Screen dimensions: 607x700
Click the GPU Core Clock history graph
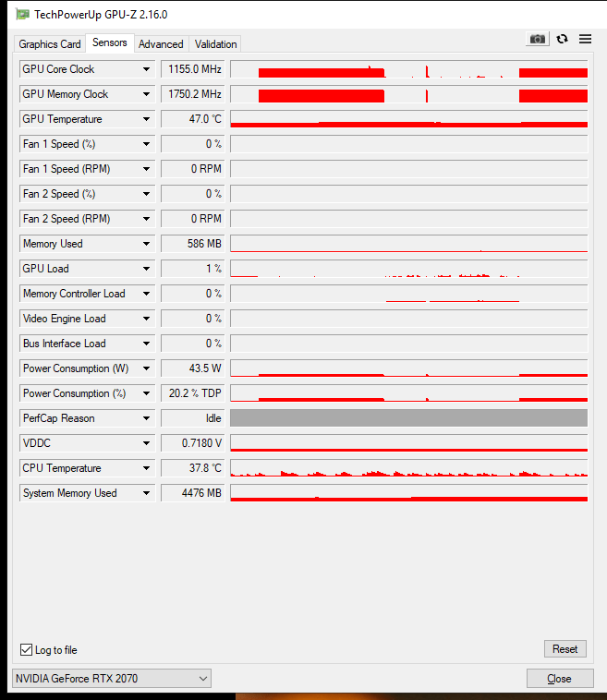coord(409,69)
